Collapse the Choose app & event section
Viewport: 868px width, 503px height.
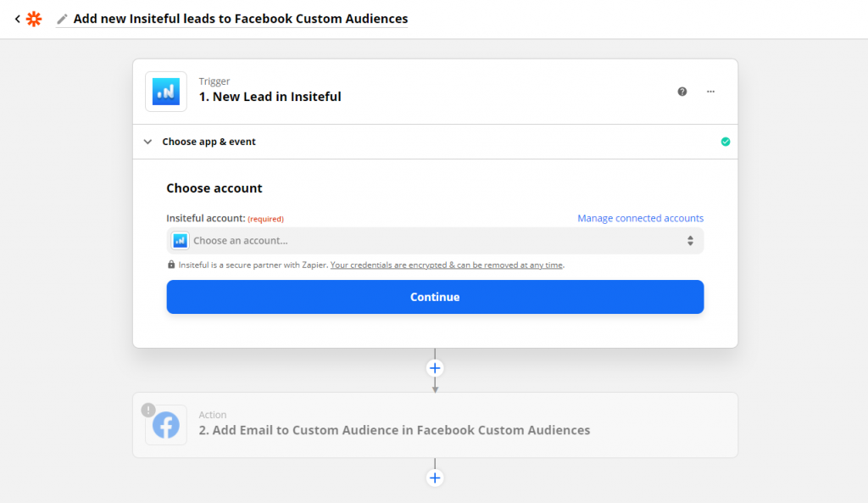pos(147,142)
